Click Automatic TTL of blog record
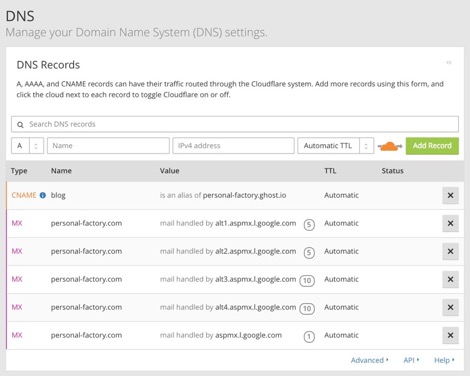This screenshot has width=470, height=376. (341, 195)
